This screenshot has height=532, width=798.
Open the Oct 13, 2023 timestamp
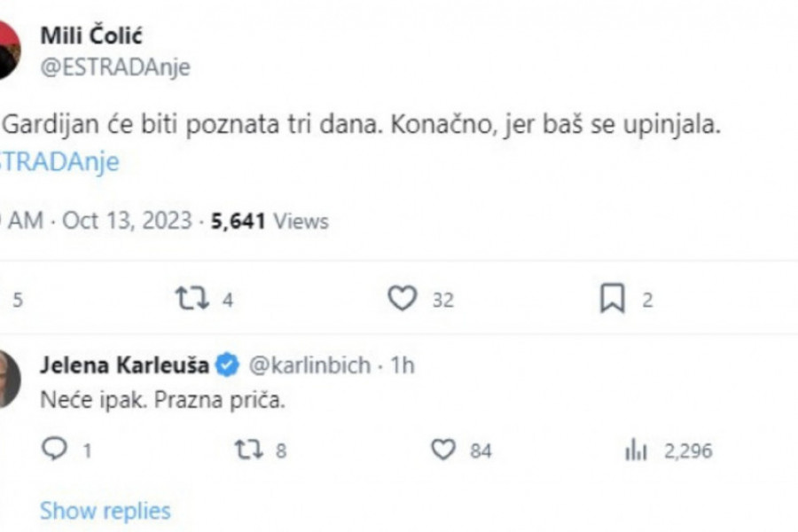pos(127,221)
